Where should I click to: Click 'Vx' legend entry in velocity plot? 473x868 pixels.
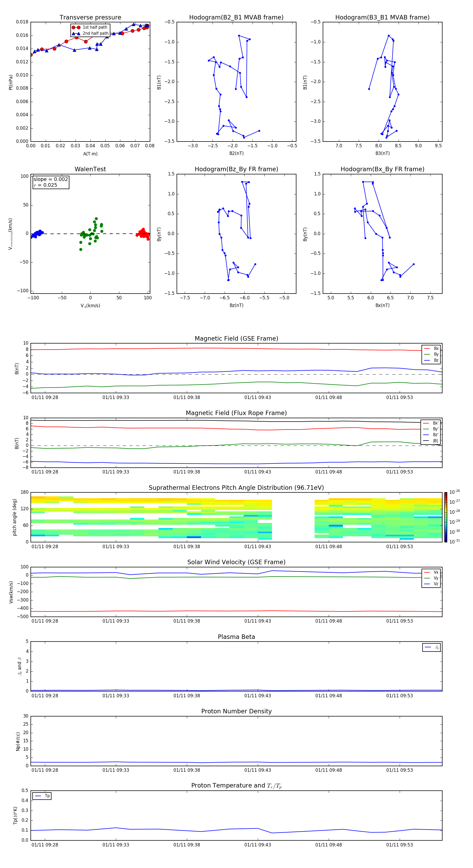point(431,572)
